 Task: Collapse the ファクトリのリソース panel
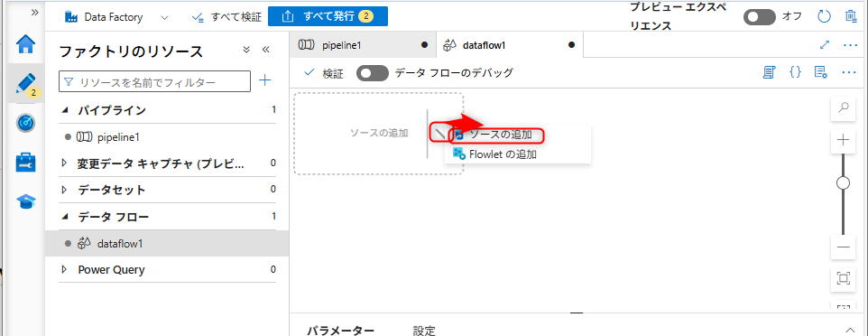pyautogui.click(x=265, y=50)
